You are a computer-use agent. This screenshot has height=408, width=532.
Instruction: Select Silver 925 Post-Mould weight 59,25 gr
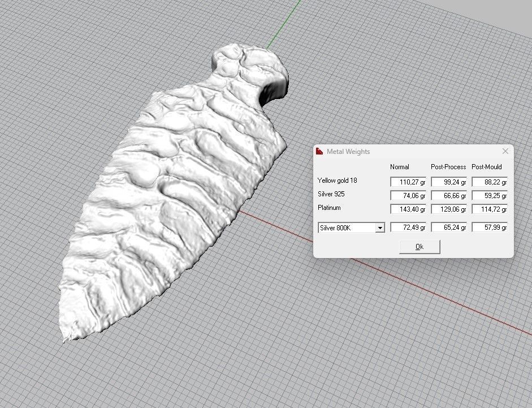point(490,196)
